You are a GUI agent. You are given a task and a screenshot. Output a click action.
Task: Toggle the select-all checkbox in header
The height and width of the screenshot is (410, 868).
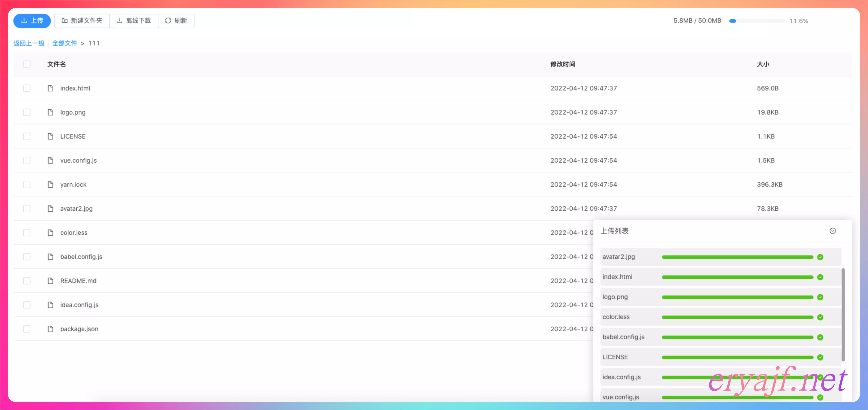(27, 64)
